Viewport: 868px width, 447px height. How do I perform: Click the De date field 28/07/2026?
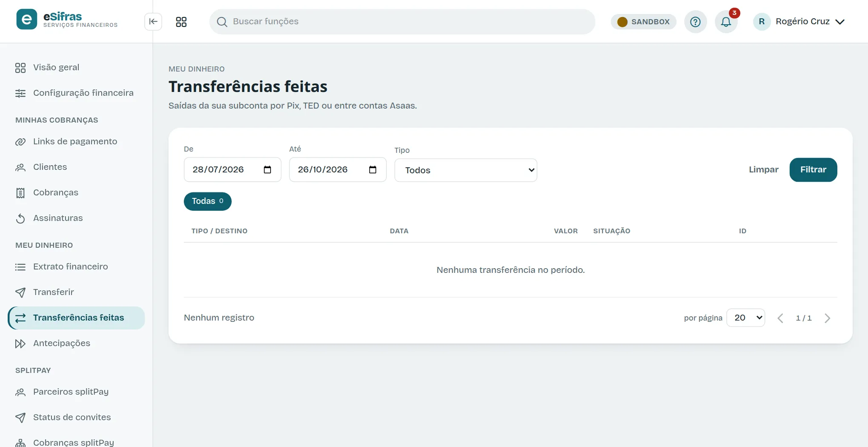pyautogui.click(x=232, y=170)
